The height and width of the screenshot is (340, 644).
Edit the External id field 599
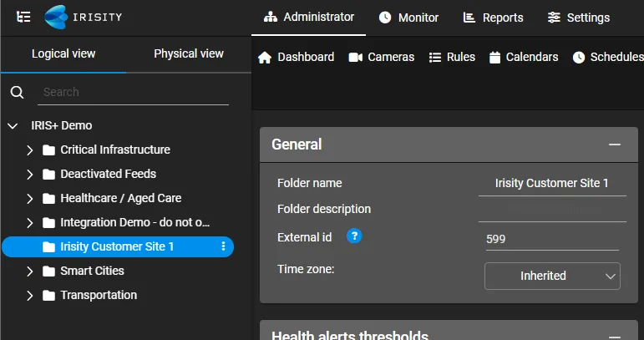[552, 239]
